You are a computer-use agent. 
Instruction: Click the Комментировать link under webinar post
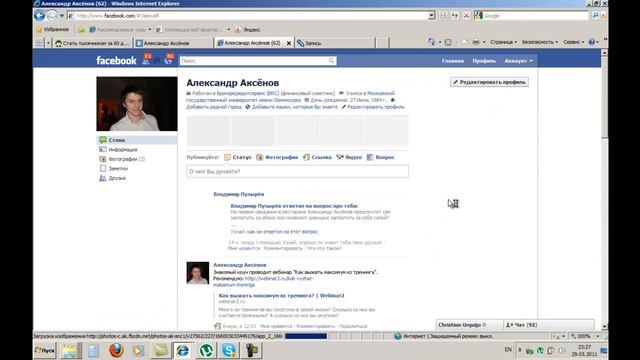[x=316, y=326]
